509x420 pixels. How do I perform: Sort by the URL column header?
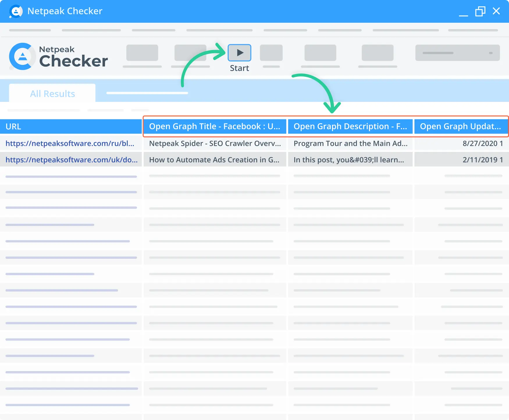(71, 127)
